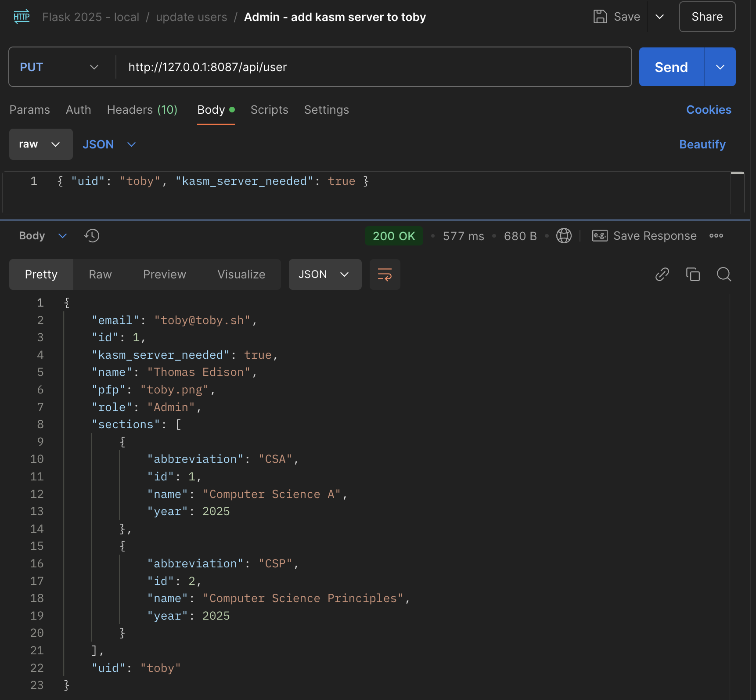
Task: Open the Scripts tab
Action: tap(269, 110)
